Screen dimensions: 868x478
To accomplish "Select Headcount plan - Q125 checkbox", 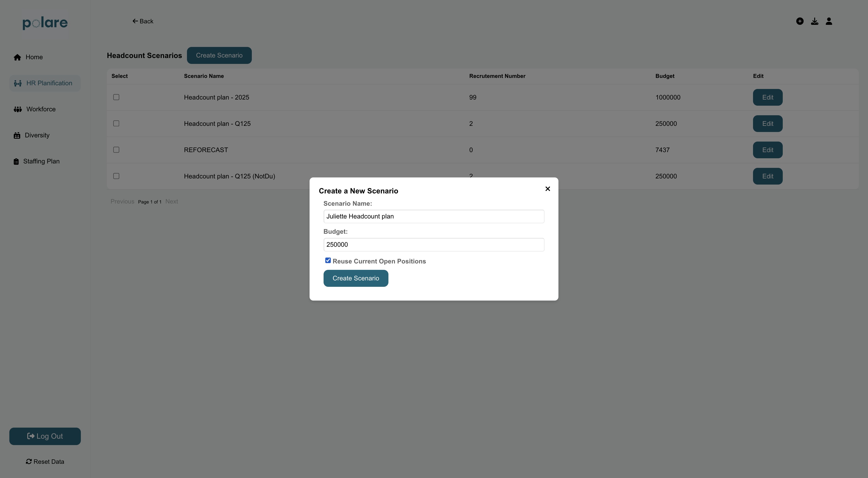I will (x=116, y=123).
